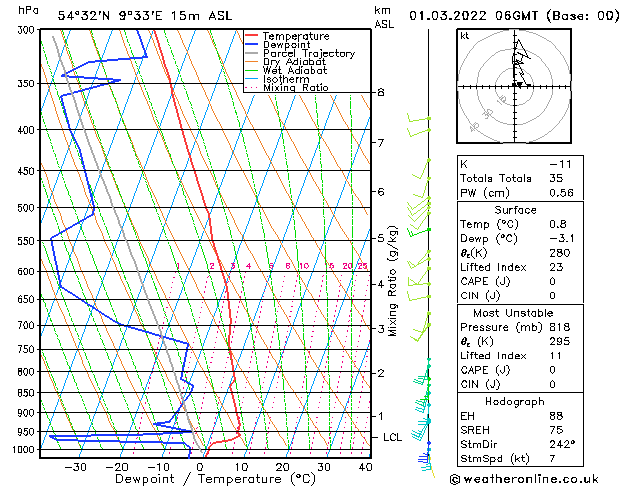629x486 pixels.
Task: Click the LCL level marker label
Action: pos(392,437)
